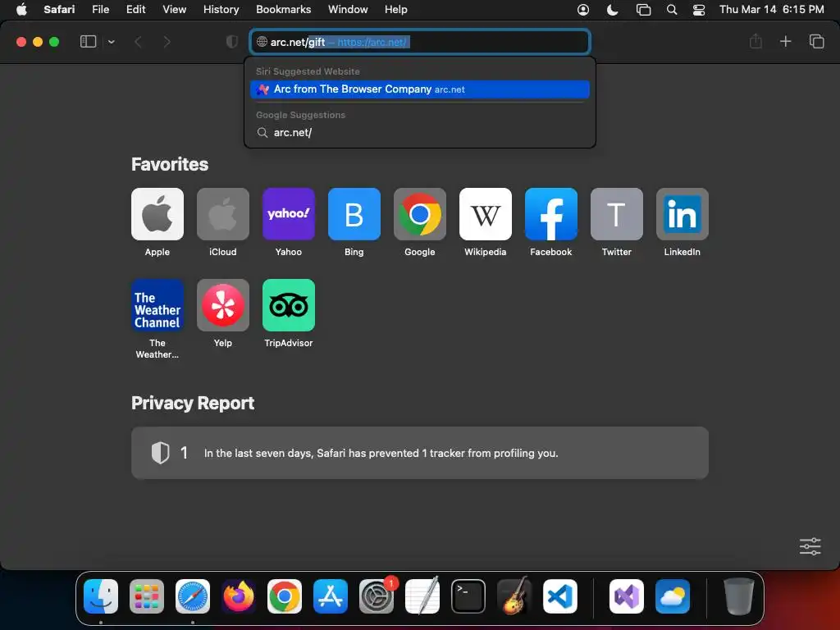The width and height of the screenshot is (840, 630).
Task: Open the History menu
Action: point(221,10)
